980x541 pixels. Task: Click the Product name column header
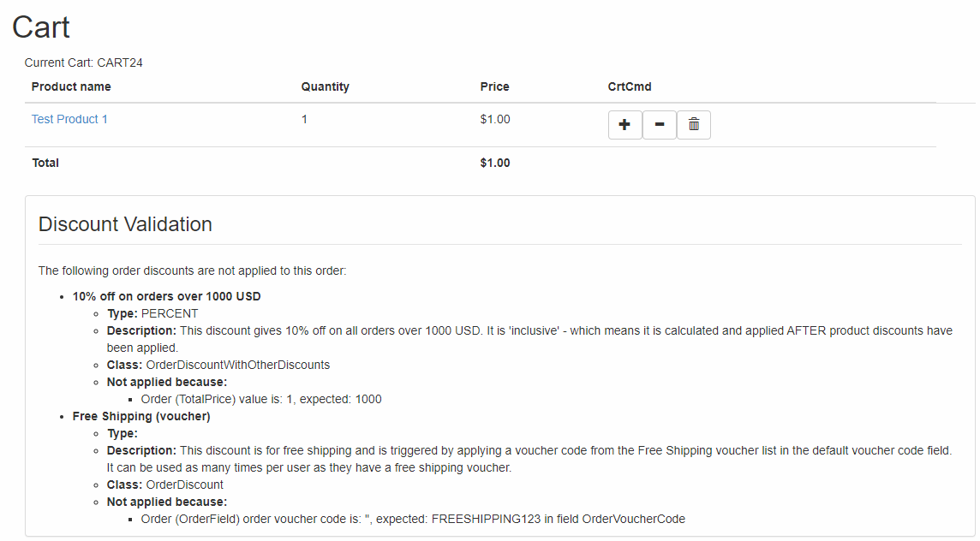[x=71, y=86]
